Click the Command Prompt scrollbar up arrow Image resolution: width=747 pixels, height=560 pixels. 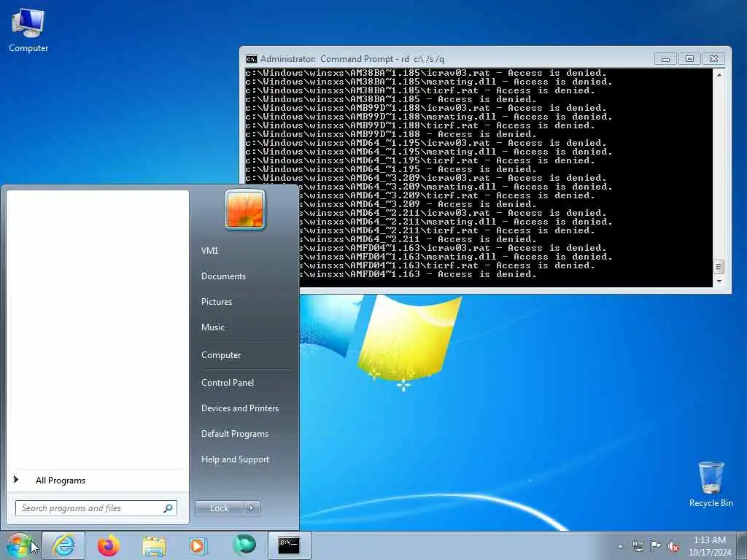719,75
